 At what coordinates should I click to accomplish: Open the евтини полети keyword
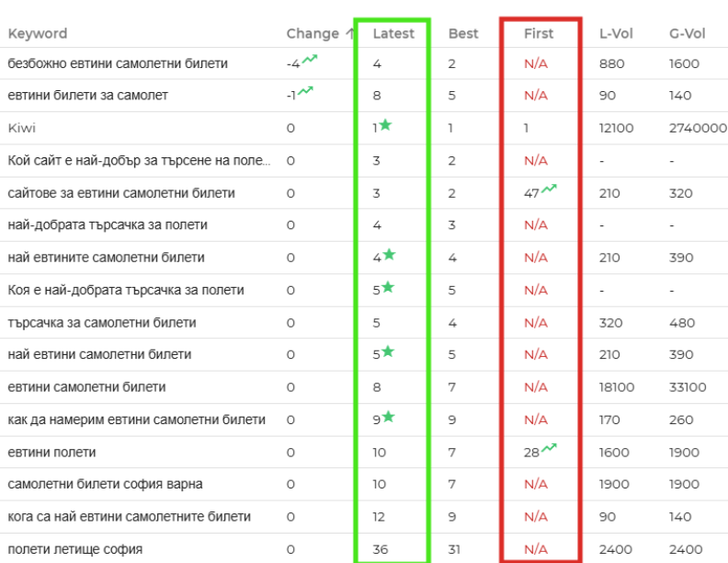52,452
